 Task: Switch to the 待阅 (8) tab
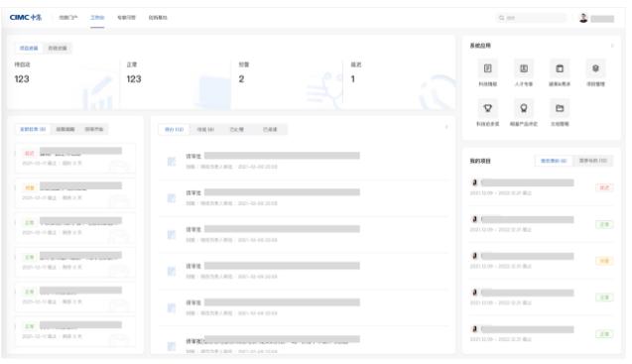[205, 129]
